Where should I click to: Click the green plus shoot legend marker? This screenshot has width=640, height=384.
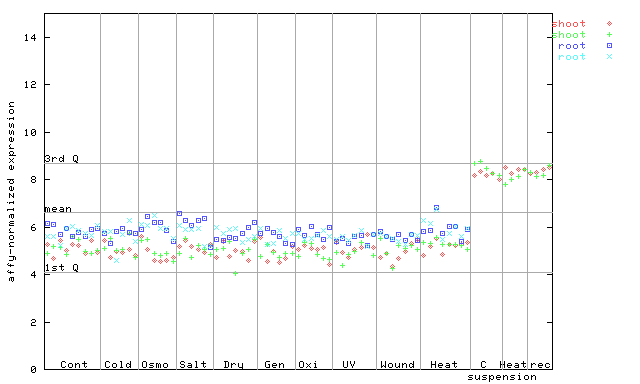(609, 35)
